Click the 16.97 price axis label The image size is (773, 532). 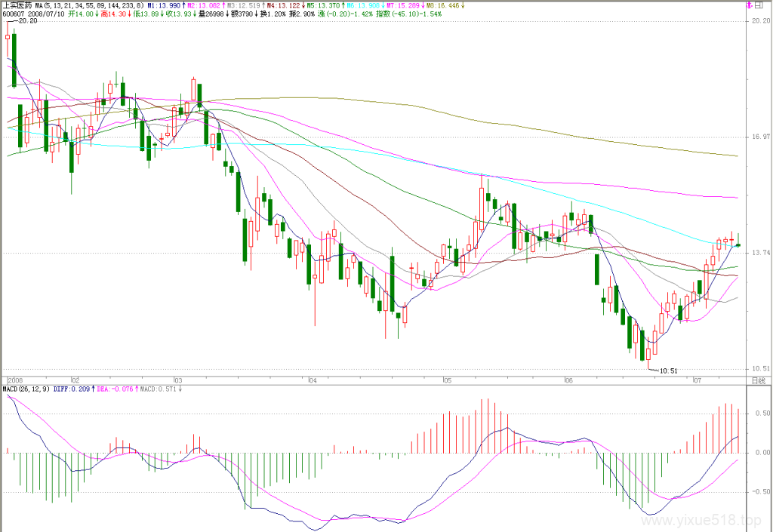761,137
